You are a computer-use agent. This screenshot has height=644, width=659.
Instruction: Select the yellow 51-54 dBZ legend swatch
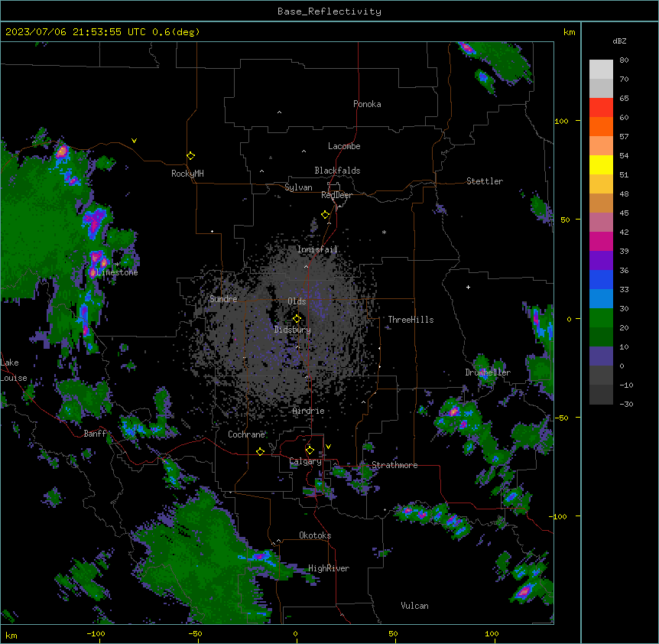601,164
